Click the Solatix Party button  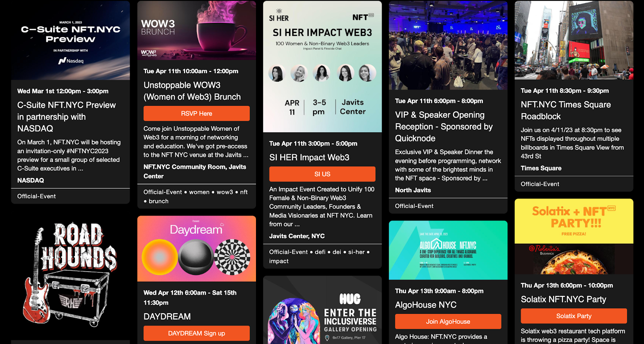574,316
